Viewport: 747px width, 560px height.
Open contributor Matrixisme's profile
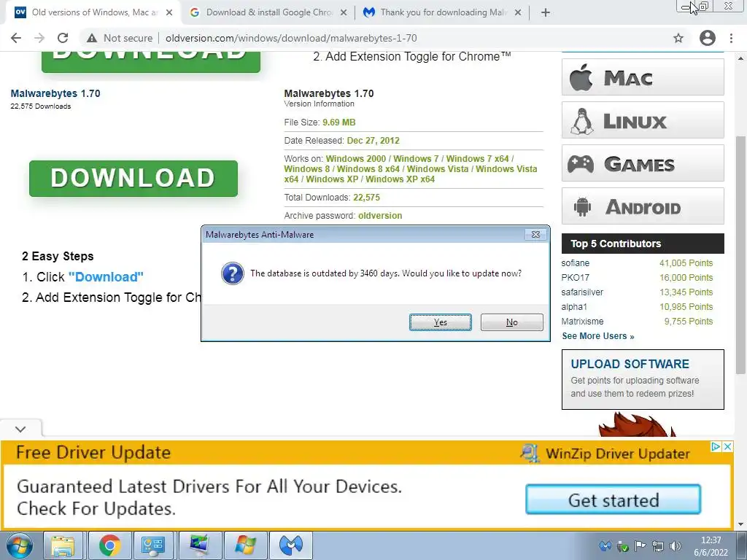tap(582, 322)
